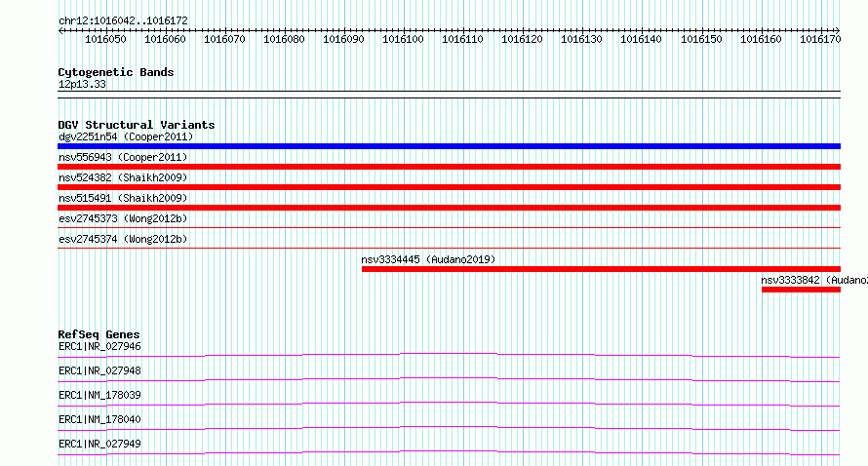Open the nsv556943 (Cooper2011) variant label
The height and width of the screenshot is (466, 868).
point(123,157)
